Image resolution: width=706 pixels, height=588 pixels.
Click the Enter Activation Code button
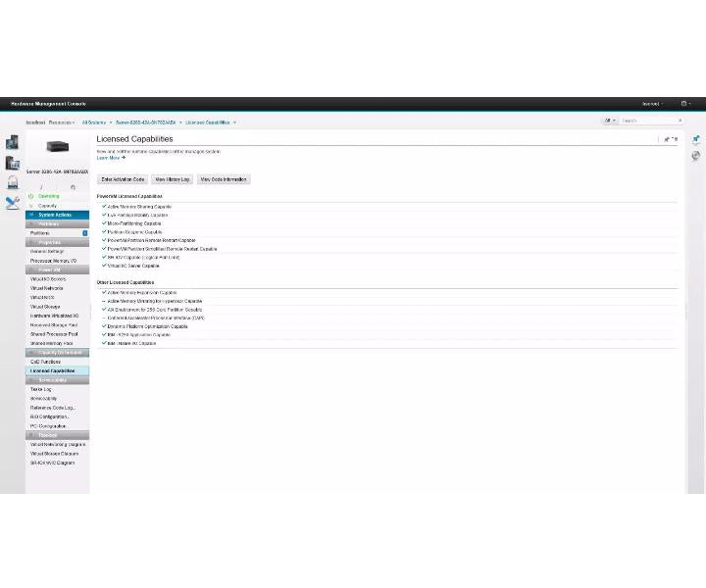(x=123, y=179)
